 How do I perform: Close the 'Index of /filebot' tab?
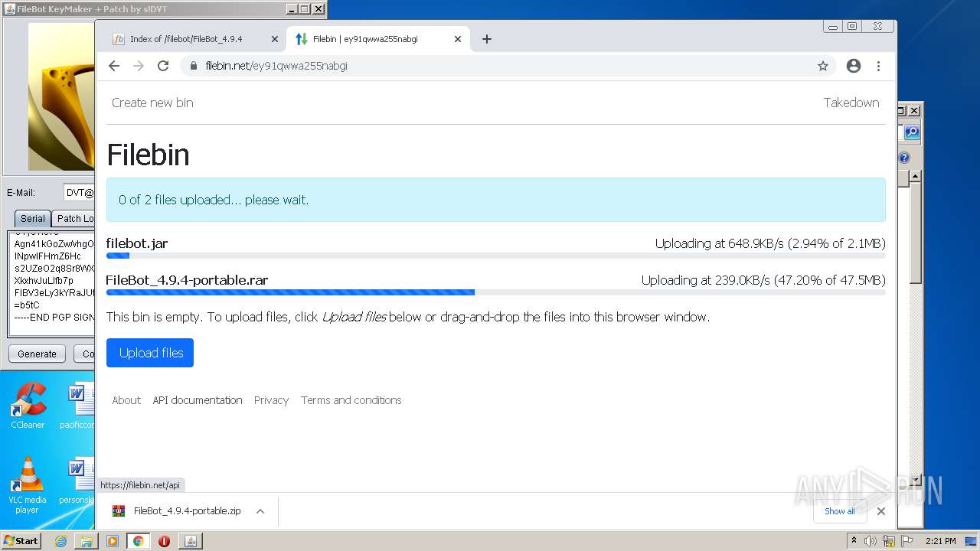point(275,39)
